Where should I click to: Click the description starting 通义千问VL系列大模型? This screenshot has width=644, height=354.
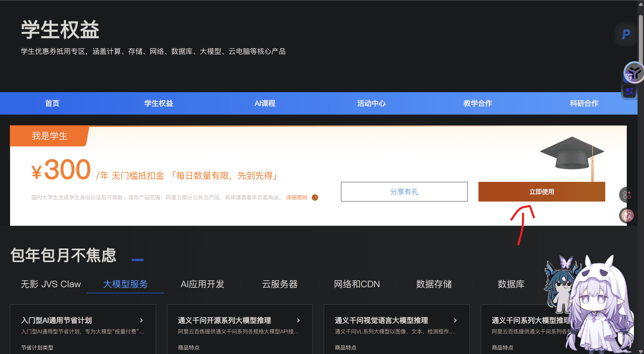394,332
